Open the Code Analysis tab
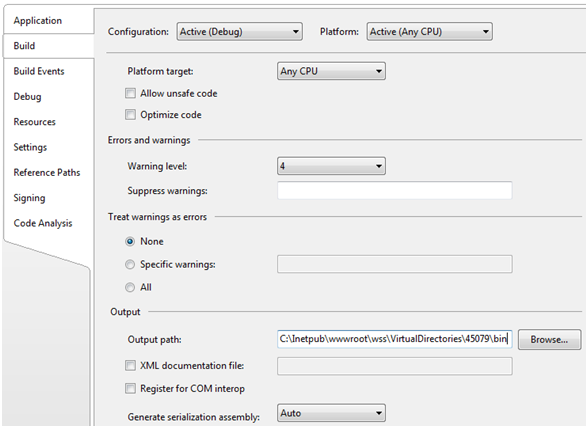The height and width of the screenshot is (428, 588). point(43,223)
